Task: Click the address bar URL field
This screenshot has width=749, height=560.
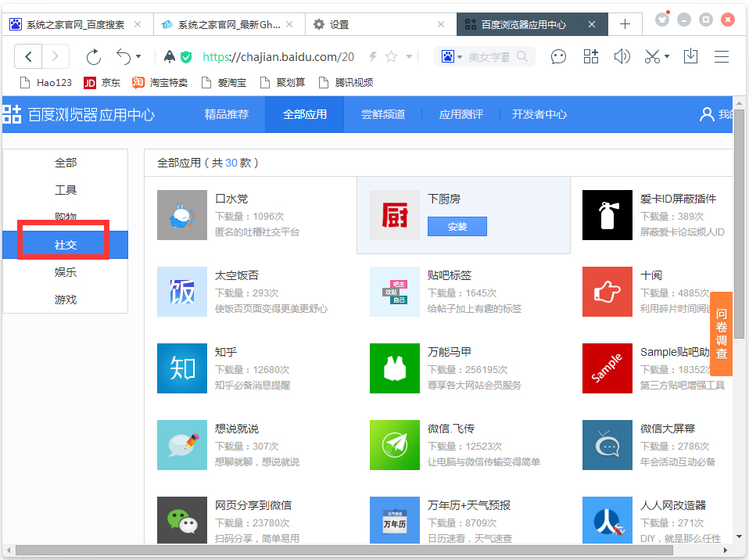Action: coord(278,57)
